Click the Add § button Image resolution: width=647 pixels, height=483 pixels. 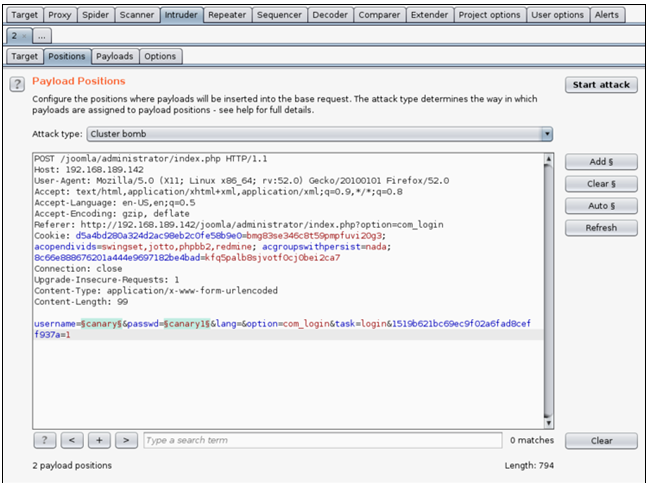tap(601, 162)
